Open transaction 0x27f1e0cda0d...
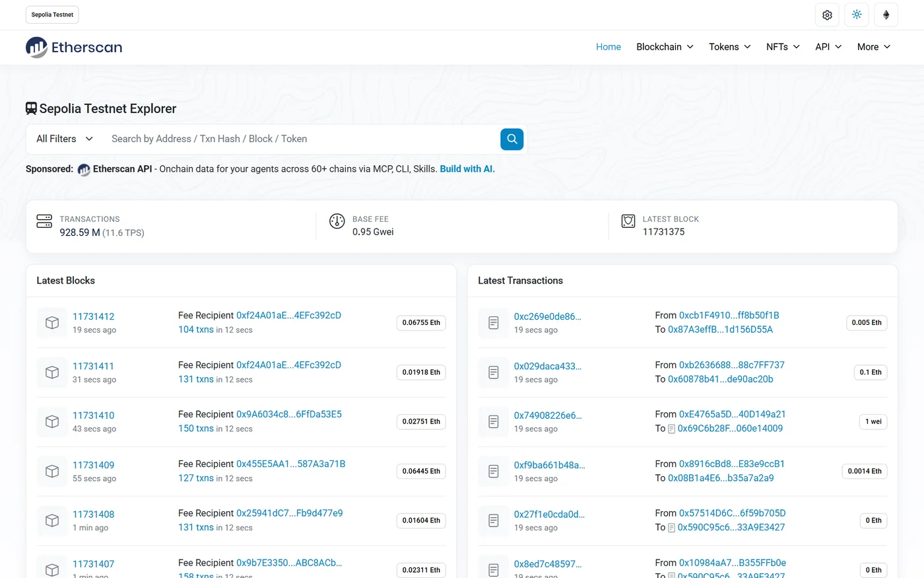 (550, 514)
